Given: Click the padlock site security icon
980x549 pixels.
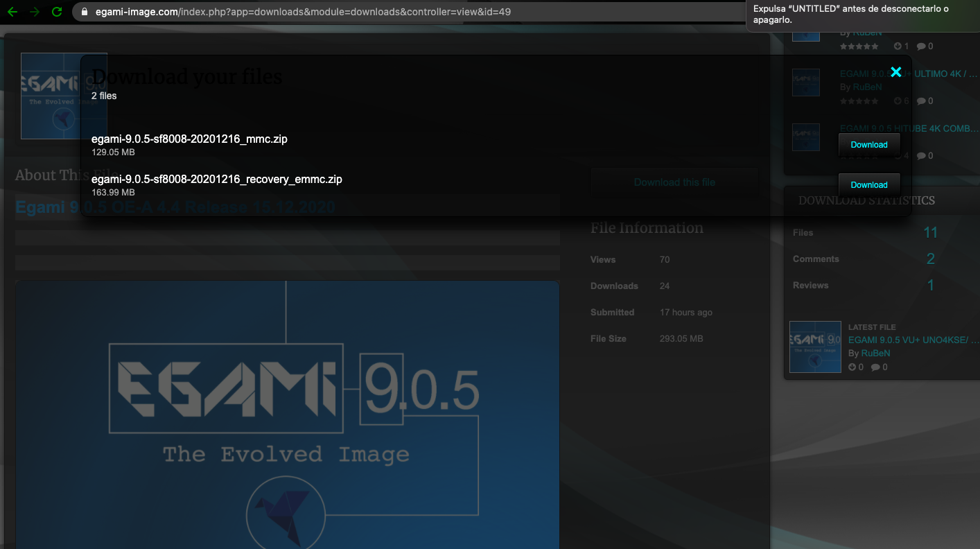Looking at the screenshot, I should (85, 12).
